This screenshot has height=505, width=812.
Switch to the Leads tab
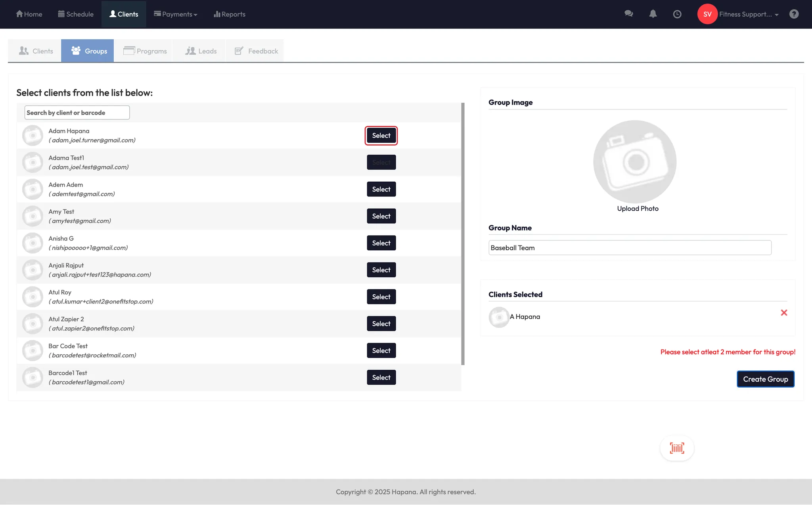tap(201, 51)
